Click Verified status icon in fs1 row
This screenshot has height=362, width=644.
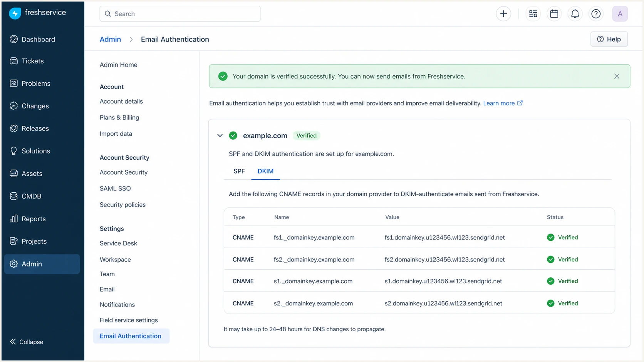pyautogui.click(x=551, y=237)
